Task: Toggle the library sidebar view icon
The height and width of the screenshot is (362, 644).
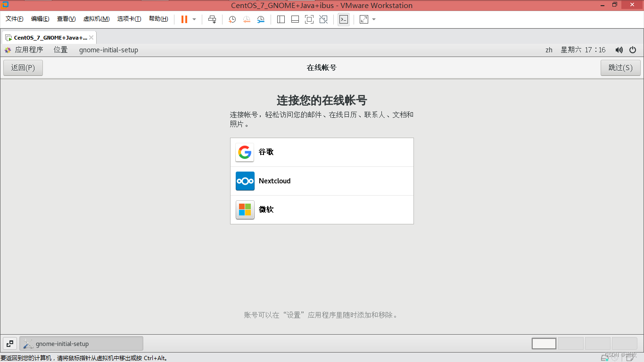Action: coord(281,19)
